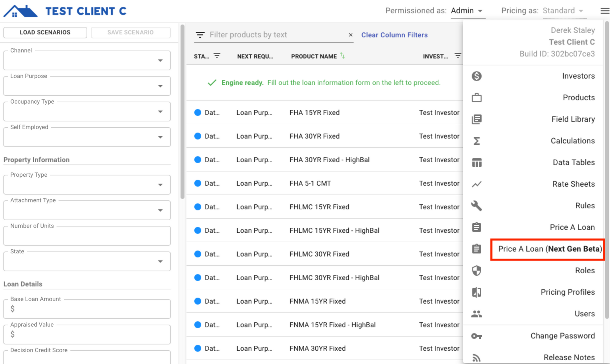Click the blue status dot for FHA 5-1 CMT
This screenshot has width=610, height=364.
tap(198, 183)
